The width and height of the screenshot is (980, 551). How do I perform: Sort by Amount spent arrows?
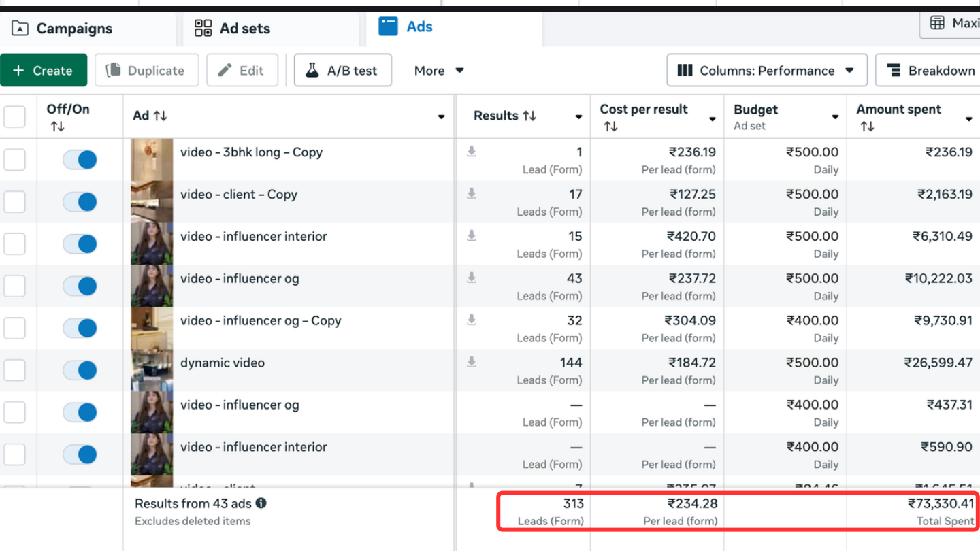pos(867,127)
